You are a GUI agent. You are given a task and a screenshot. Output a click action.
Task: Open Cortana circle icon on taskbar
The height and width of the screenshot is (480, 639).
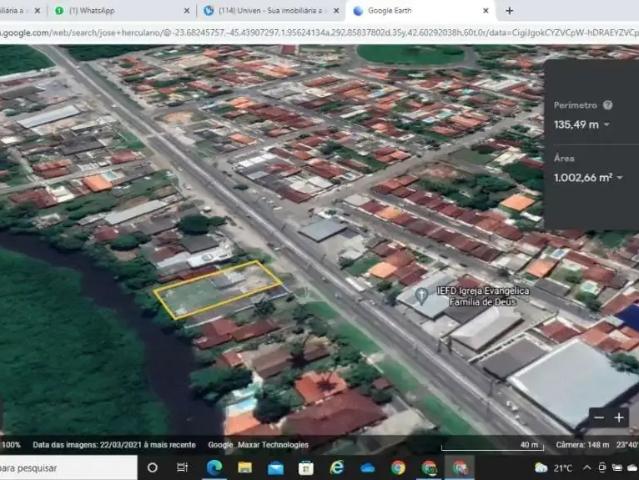pos(153,467)
